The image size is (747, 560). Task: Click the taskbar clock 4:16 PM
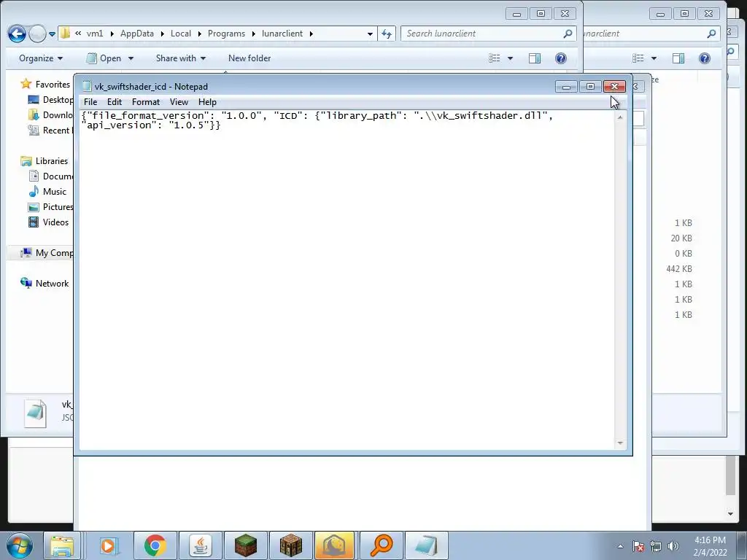tap(710, 540)
